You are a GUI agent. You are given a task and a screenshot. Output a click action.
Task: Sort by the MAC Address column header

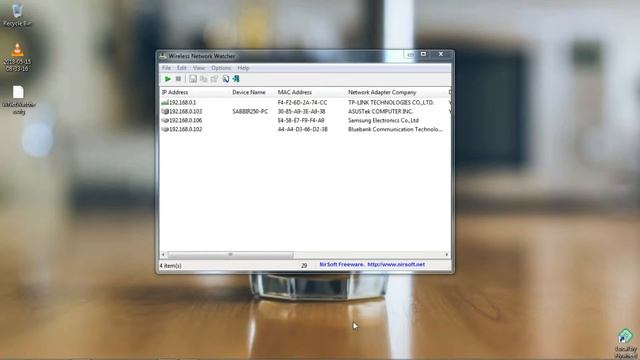[x=311, y=92]
